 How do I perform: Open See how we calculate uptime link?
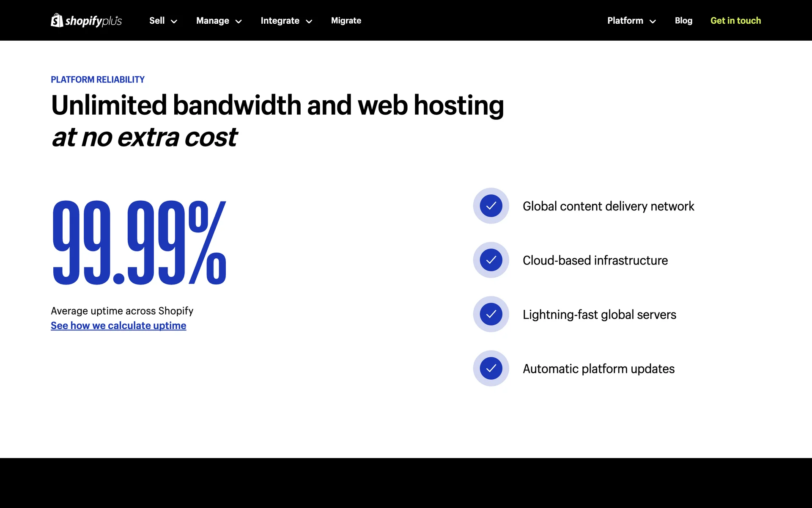click(x=118, y=326)
